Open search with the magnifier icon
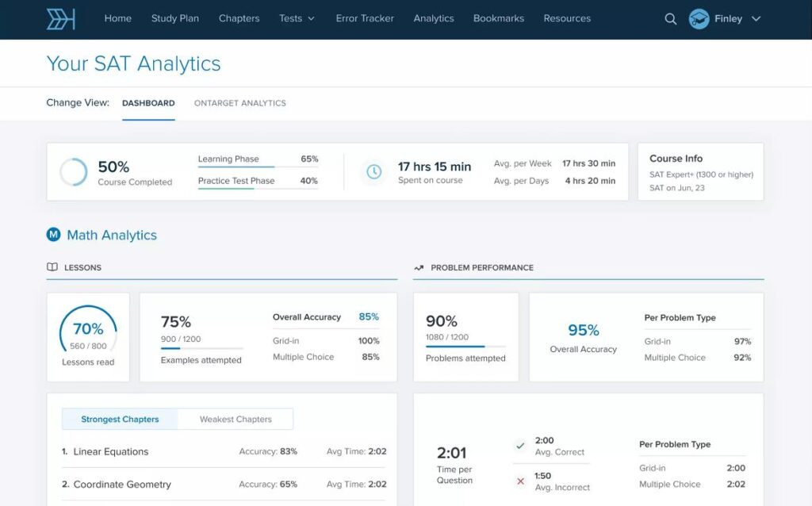This screenshot has height=506, width=812. pos(670,19)
